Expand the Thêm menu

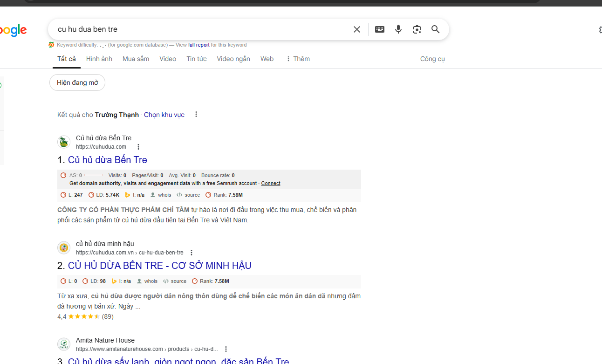(298, 59)
